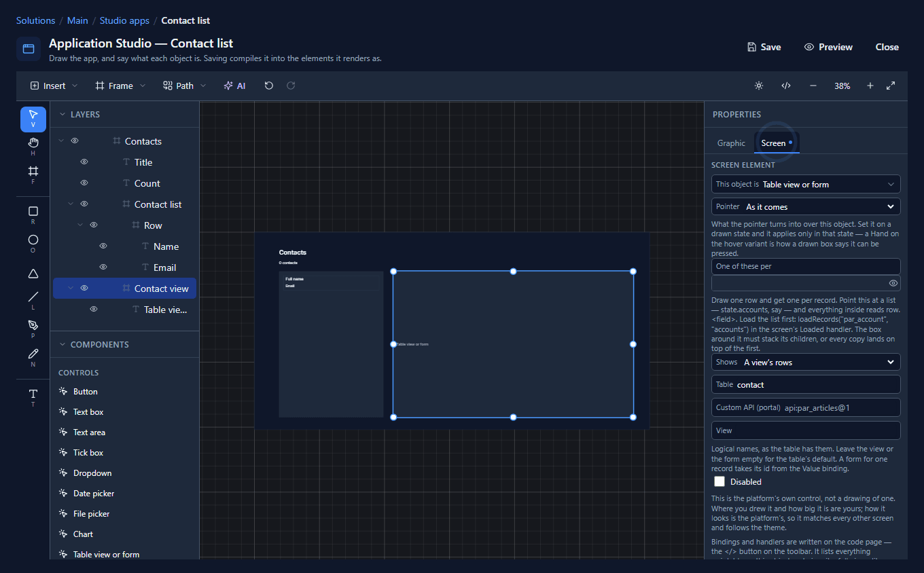Save the application
924x573 pixels.
tap(764, 47)
